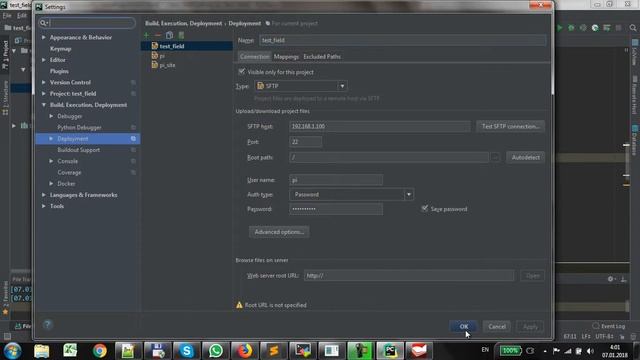The height and width of the screenshot is (360, 640).
Task: Cancel the Settings dialog
Action: 497,327
